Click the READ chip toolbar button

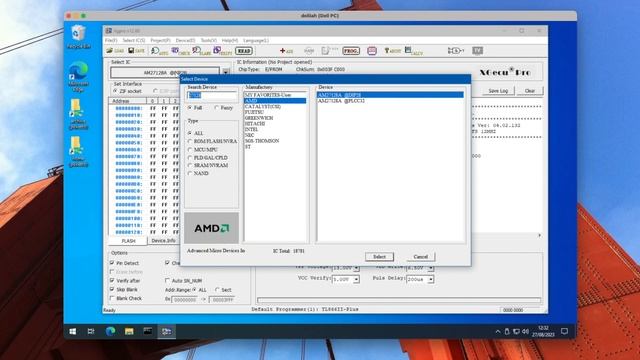[244, 51]
